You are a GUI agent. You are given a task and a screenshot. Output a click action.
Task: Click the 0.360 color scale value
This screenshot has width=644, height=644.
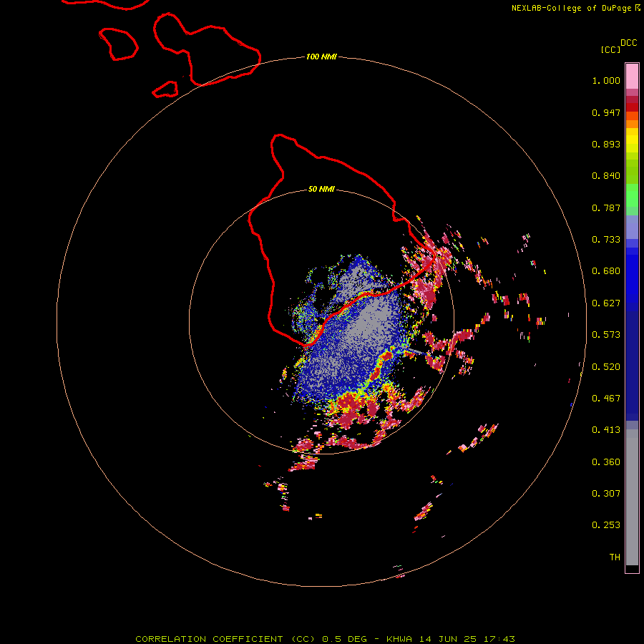(606, 462)
